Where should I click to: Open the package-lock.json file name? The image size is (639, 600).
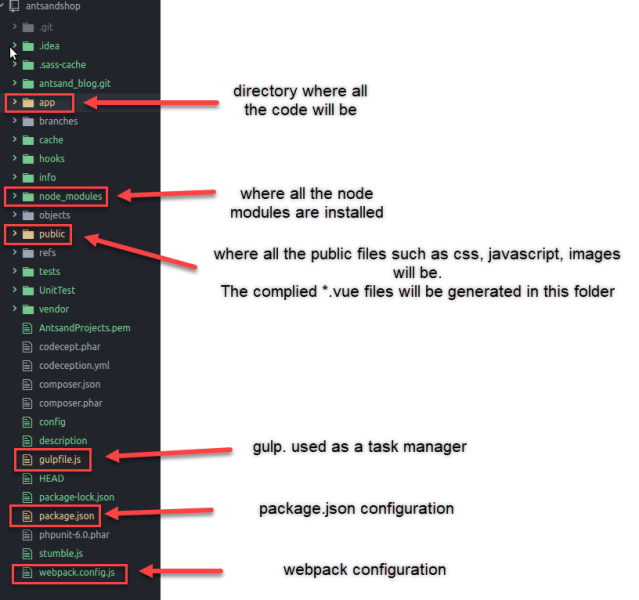(x=77, y=497)
